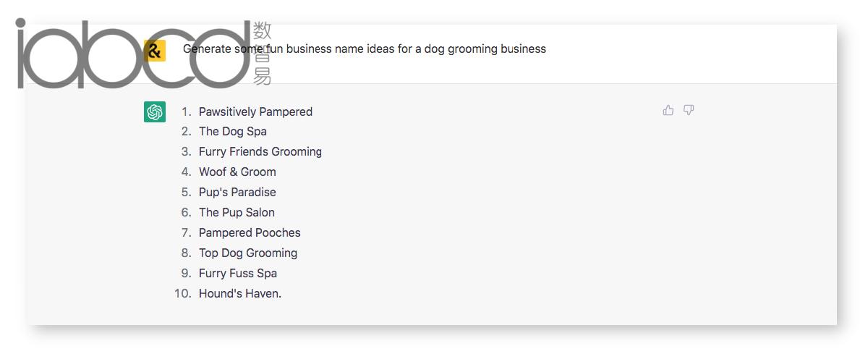The height and width of the screenshot is (362, 868).
Task: Click the number 1 list marker
Action: point(187,111)
